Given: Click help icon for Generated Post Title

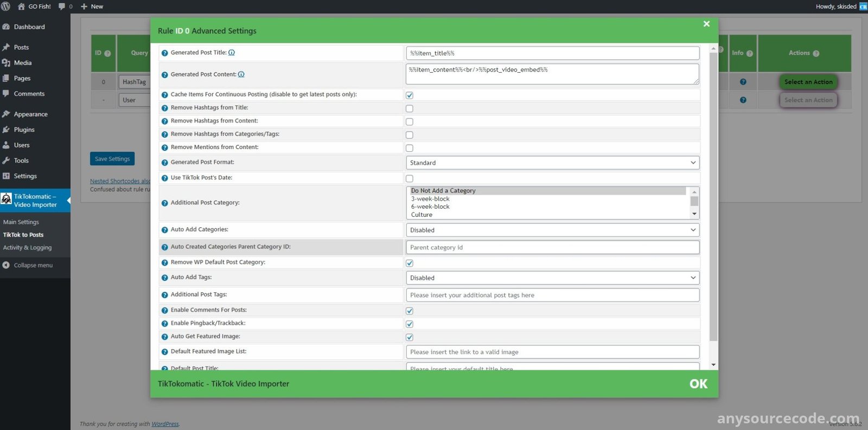Looking at the screenshot, I should (x=165, y=53).
